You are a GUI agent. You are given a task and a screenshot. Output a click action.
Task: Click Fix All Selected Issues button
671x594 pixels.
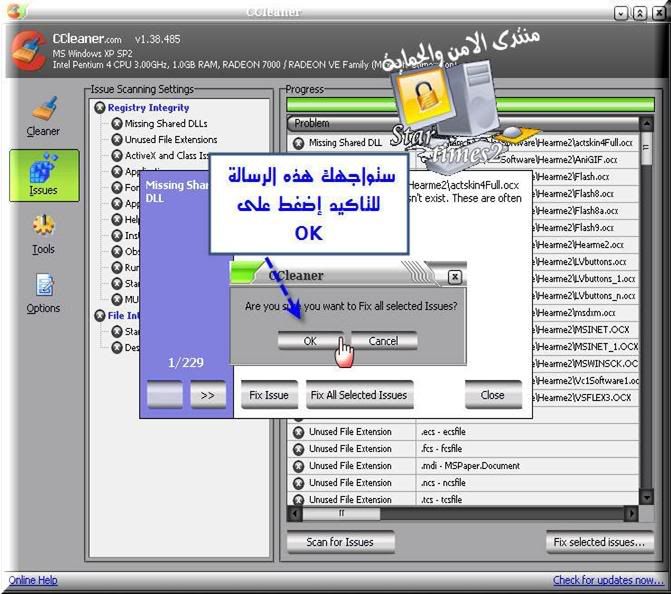pyautogui.click(x=359, y=395)
